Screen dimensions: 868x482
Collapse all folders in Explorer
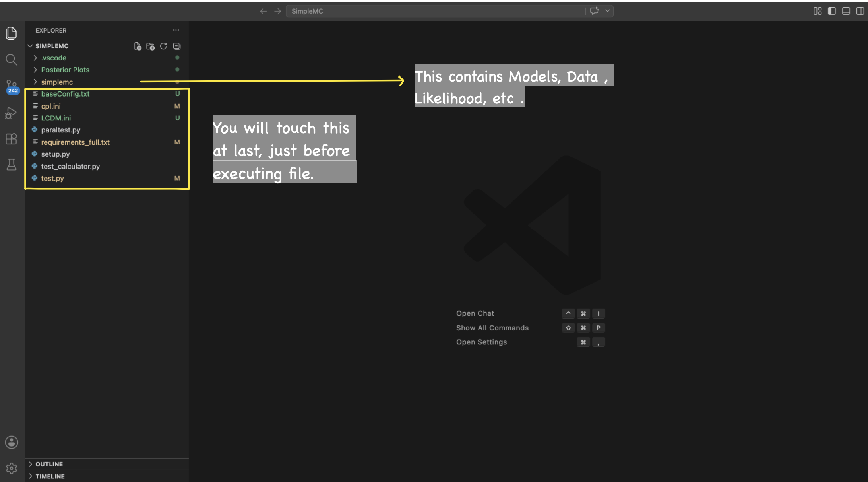coord(177,46)
